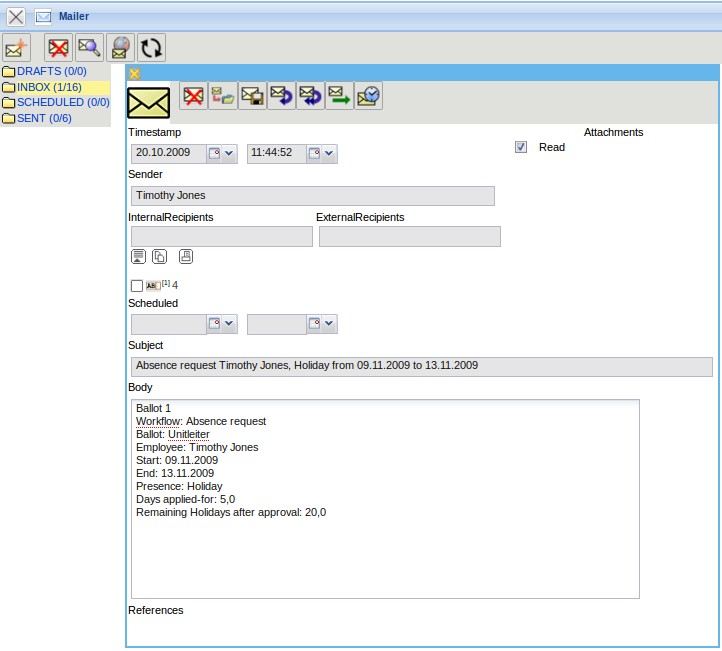
Task: Tick the checkbox above the Scheduled label
Action: pyautogui.click(x=137, y=286)
